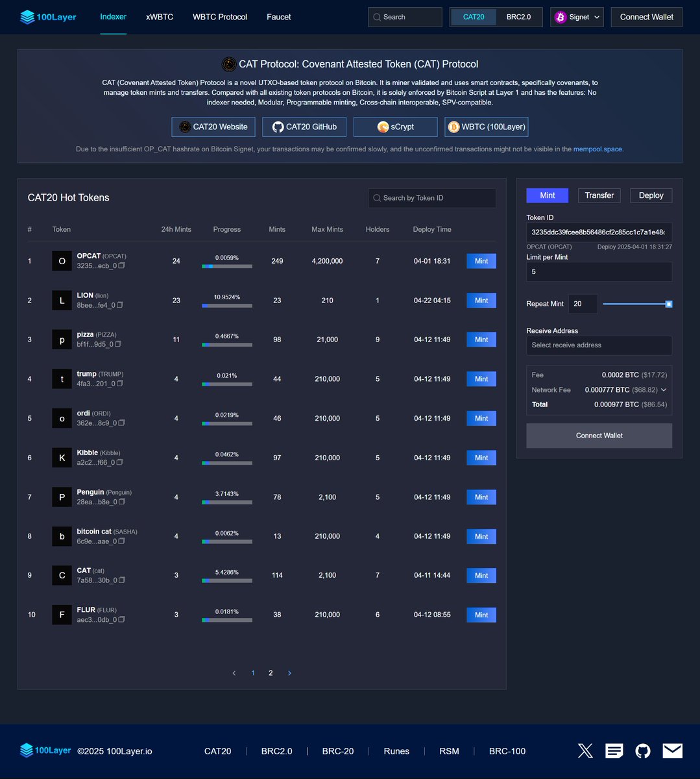Screen dimensions: 700x779
Task: Click the LION progress bar
Action: coord(227,306)
